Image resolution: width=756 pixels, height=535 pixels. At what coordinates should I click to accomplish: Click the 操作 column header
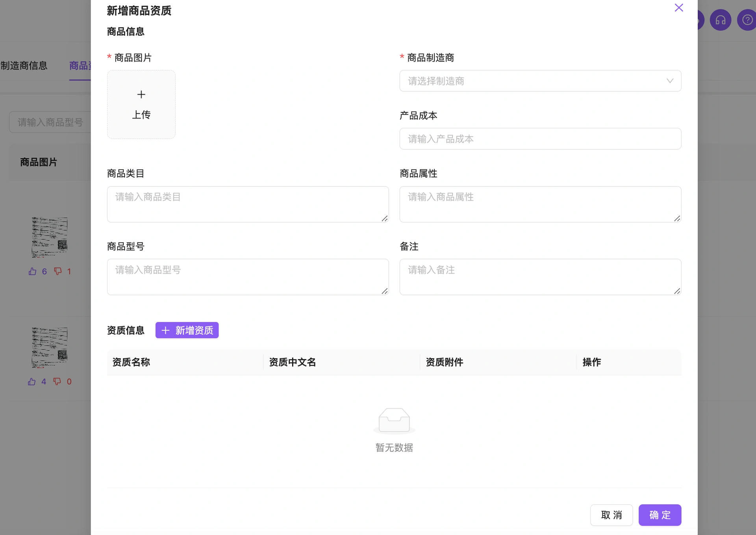(x=592, y=362)
